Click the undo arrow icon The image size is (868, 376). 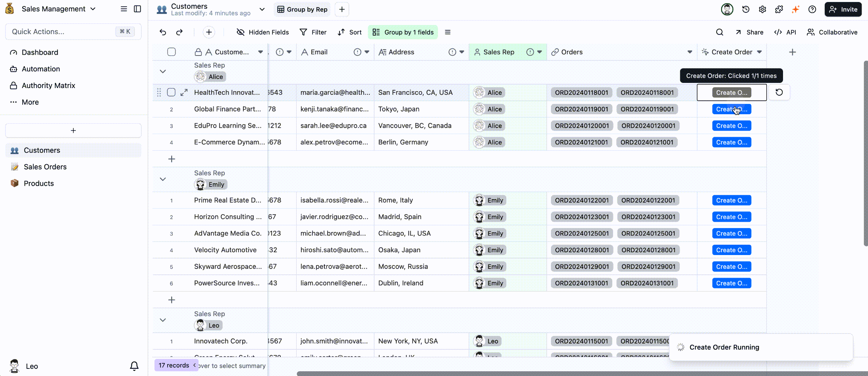[x=163, y=32]
